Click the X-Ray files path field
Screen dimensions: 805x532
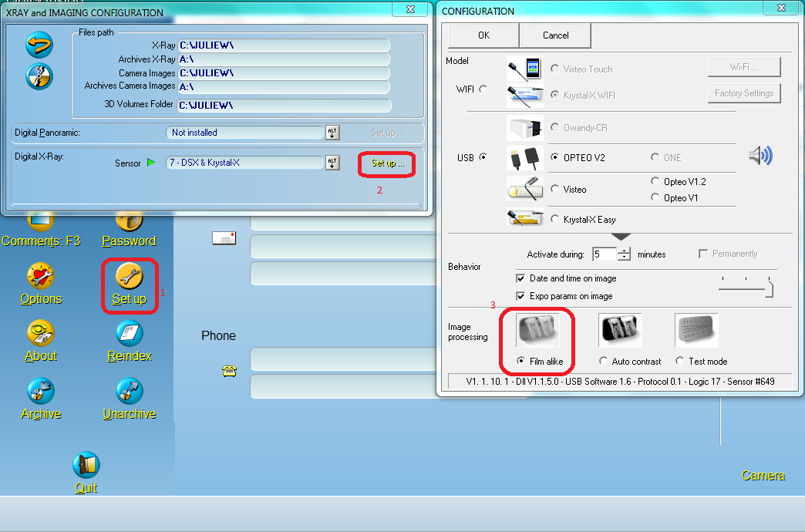(284, 45)
